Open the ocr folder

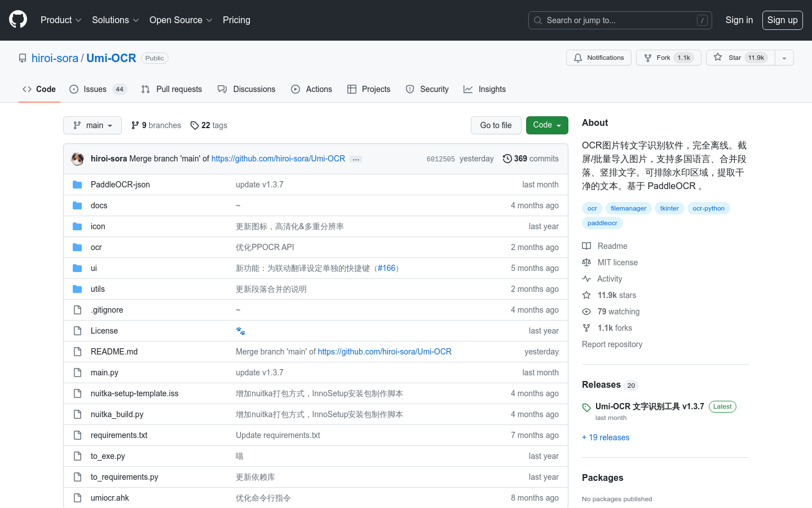[x=96, y=247]
